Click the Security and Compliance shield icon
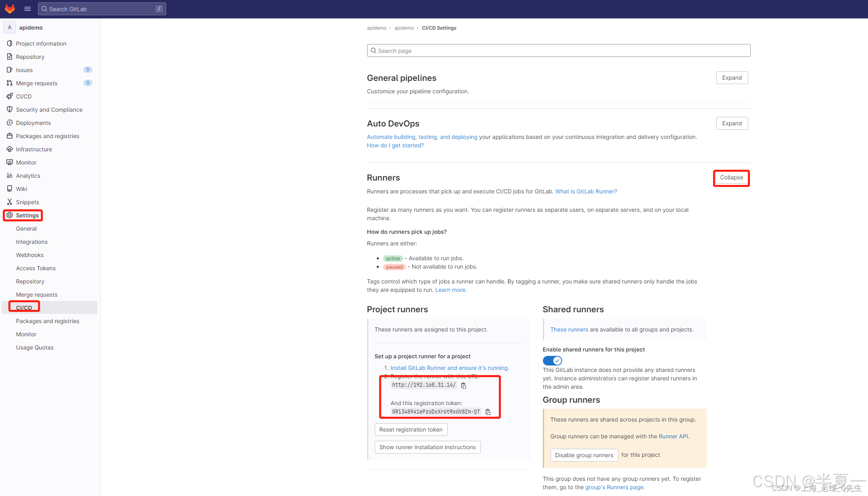Image resolution: width=868 pixels, height=496 pixels. (10, 109)
